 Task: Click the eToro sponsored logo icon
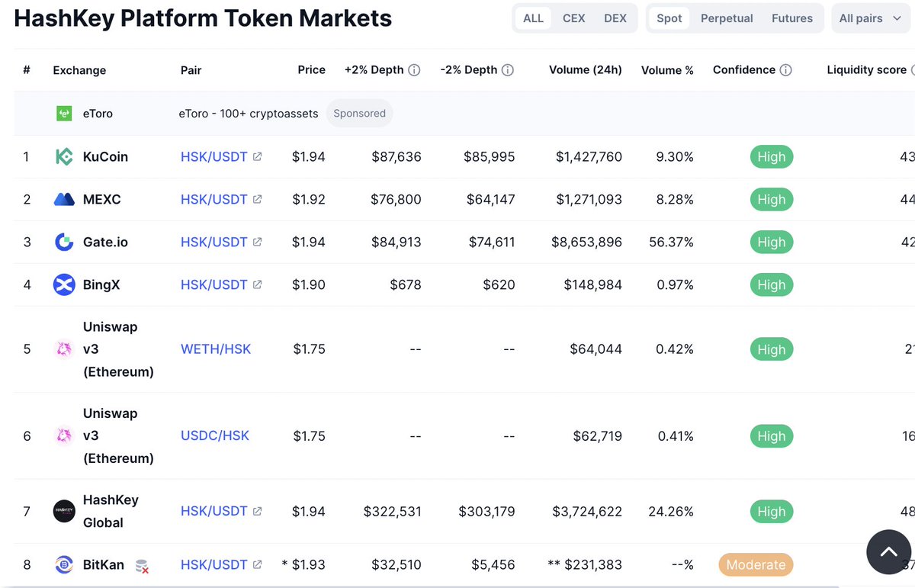click(x=64, y=114)
